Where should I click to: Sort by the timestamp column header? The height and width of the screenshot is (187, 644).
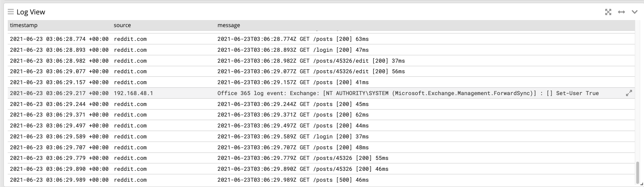(x=24, y=25)
